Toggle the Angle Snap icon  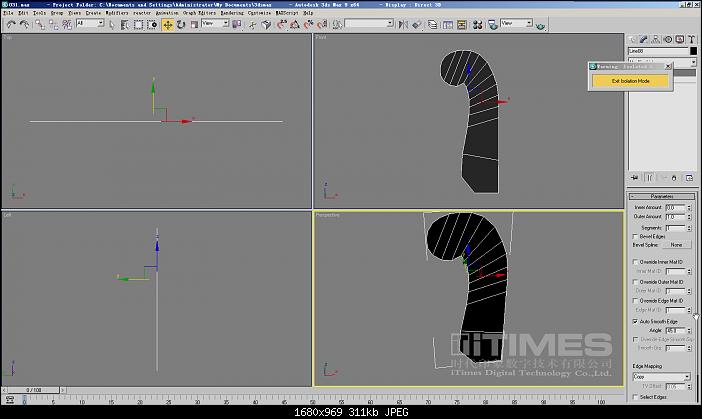[294, 25]
